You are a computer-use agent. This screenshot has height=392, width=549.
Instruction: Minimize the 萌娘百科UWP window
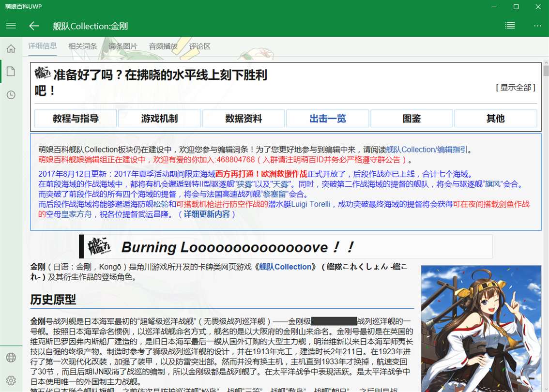click(494, 7)
